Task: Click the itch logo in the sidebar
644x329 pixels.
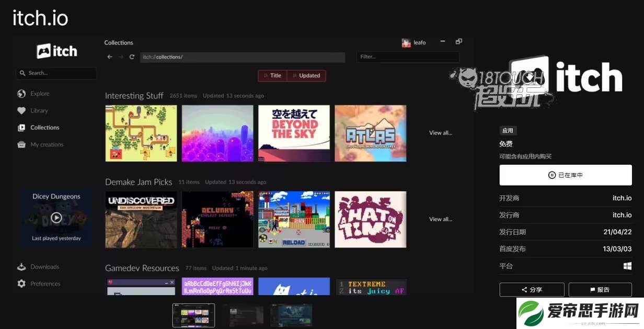Action: click(x=57, y=51)
